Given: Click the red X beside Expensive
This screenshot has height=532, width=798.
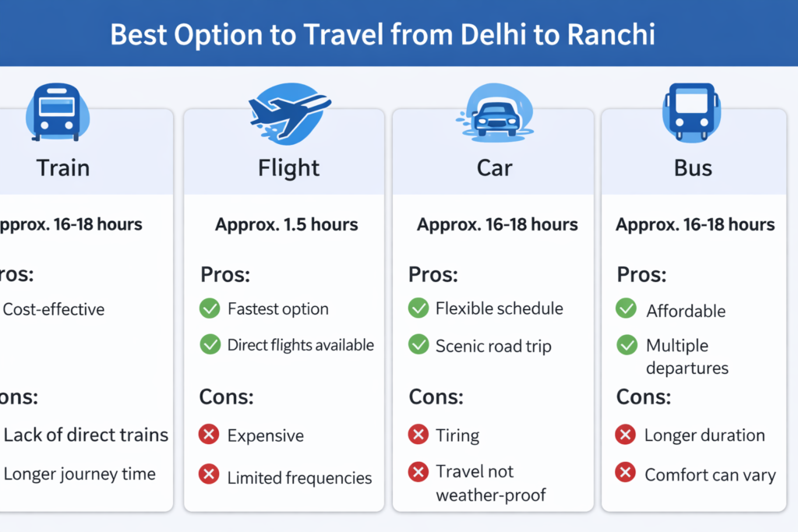Looking at the screenshot, I should pos(209,435).
